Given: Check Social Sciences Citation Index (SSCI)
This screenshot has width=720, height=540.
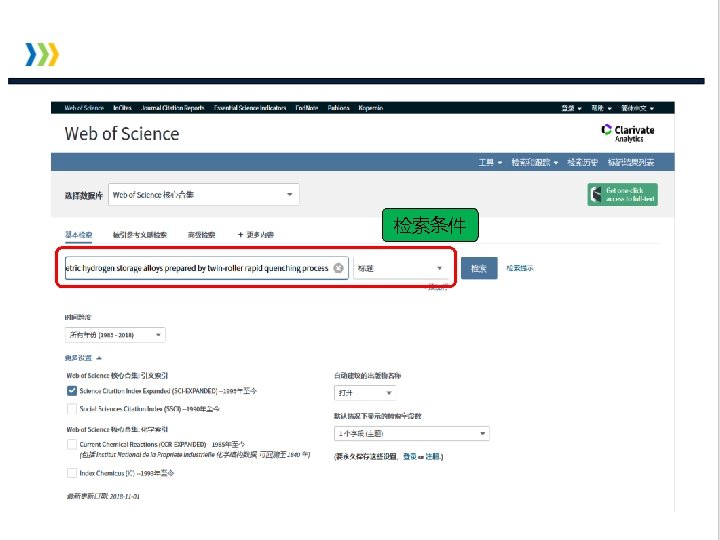Looking at the screenshot, I should (72, 409).
